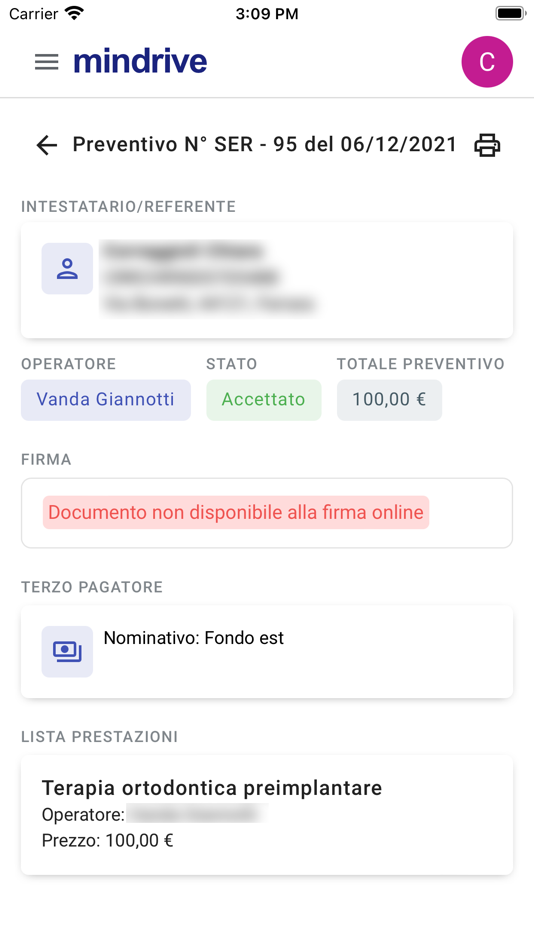Tap the Wi-Fi icon in status bar

coord(75,13)
